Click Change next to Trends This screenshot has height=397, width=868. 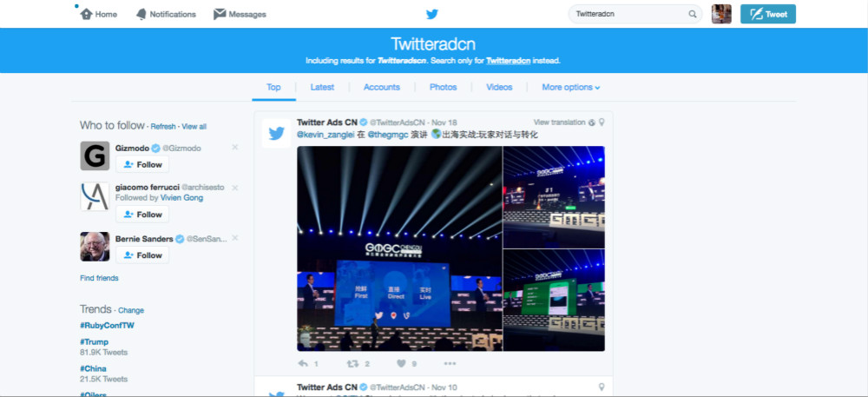[x=131, y=310]
